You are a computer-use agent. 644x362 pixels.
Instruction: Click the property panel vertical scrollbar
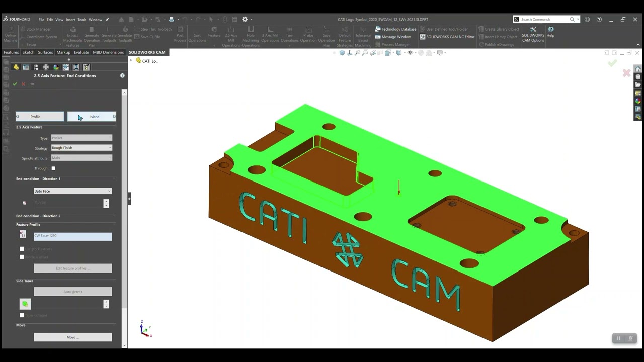(124, 219)
